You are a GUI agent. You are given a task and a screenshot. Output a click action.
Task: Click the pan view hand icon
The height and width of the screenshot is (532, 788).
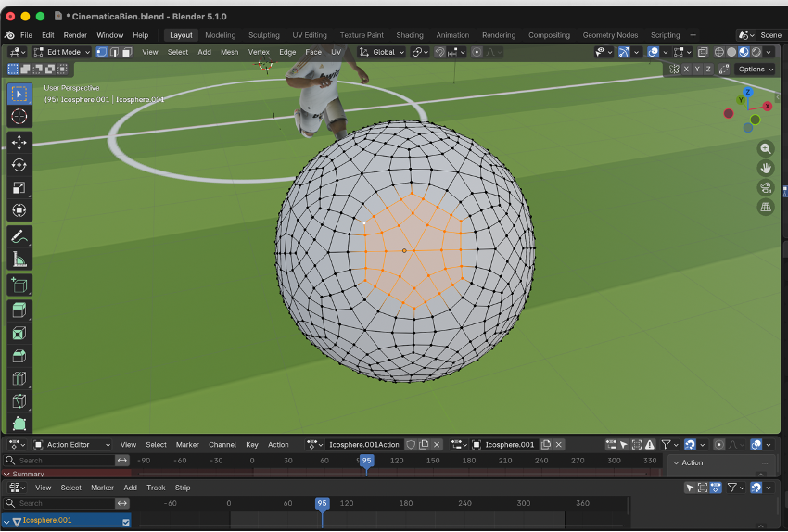[766, 168]
